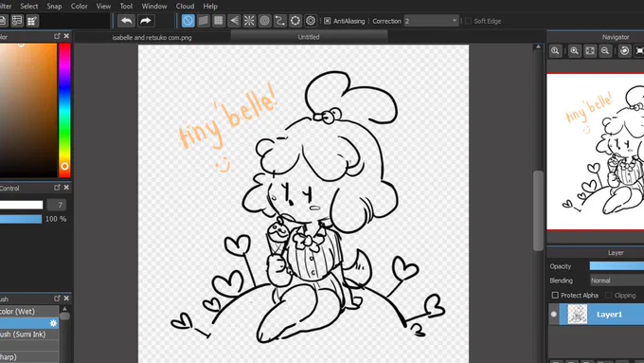644x363 pixels.
Task: Open the Color menu
Action: 80,7
